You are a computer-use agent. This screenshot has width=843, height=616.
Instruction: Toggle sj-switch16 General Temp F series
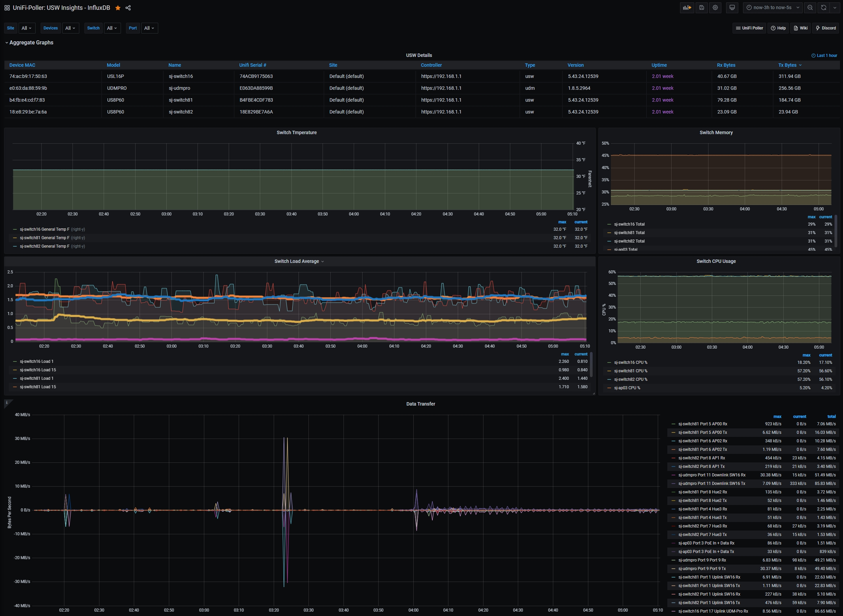tap(44, 229)
